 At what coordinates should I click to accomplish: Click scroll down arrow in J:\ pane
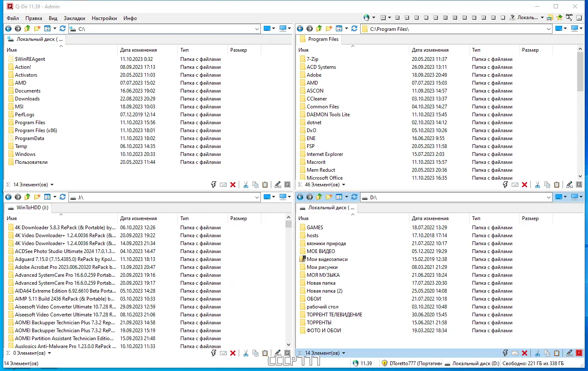(x=288, y=345)
